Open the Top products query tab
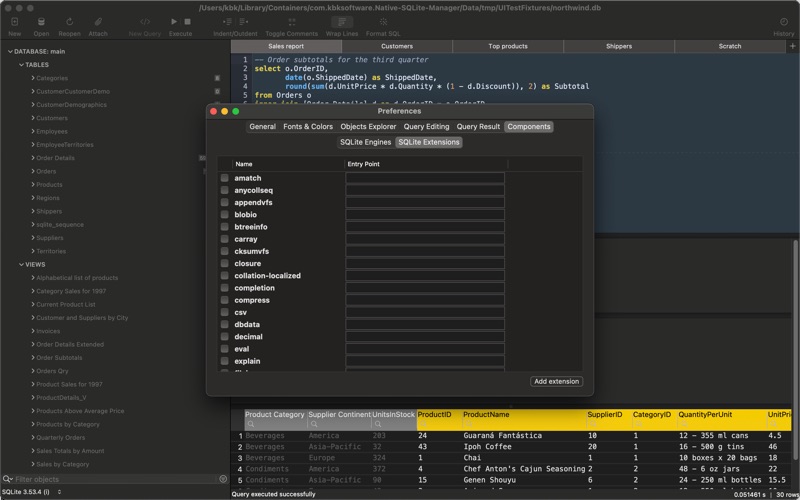Viewport: 800px width, 500px height. tap(508, 46)
